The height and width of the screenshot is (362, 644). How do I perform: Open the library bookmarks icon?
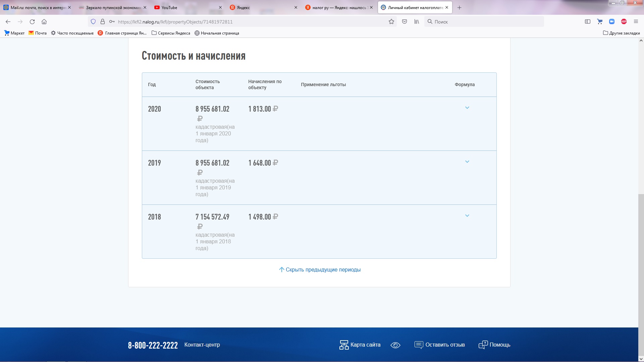(x=417, y=22)
